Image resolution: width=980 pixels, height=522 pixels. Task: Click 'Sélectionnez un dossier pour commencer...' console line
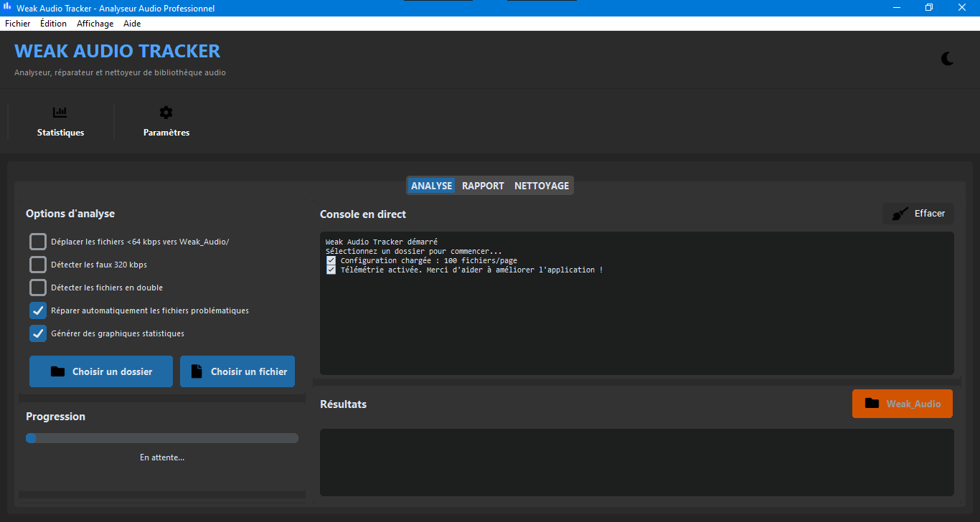(414, 251)
